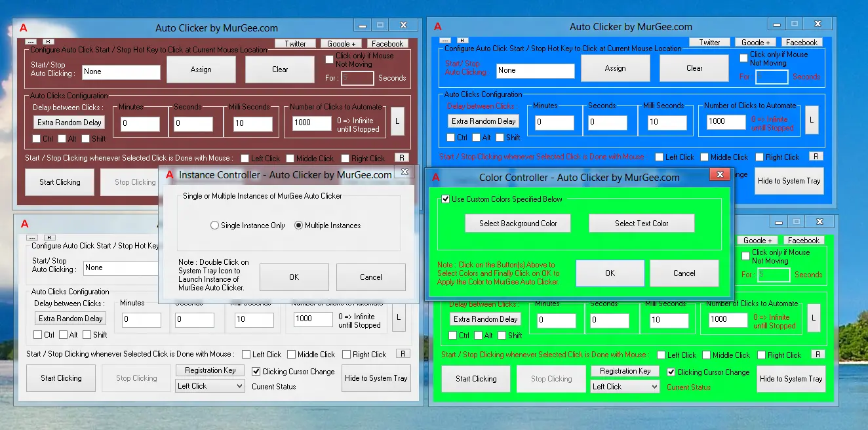The height and width of the screenshot is (430, 868).
Task: Open Facebook link in the red window
Action: pos(387,44)
